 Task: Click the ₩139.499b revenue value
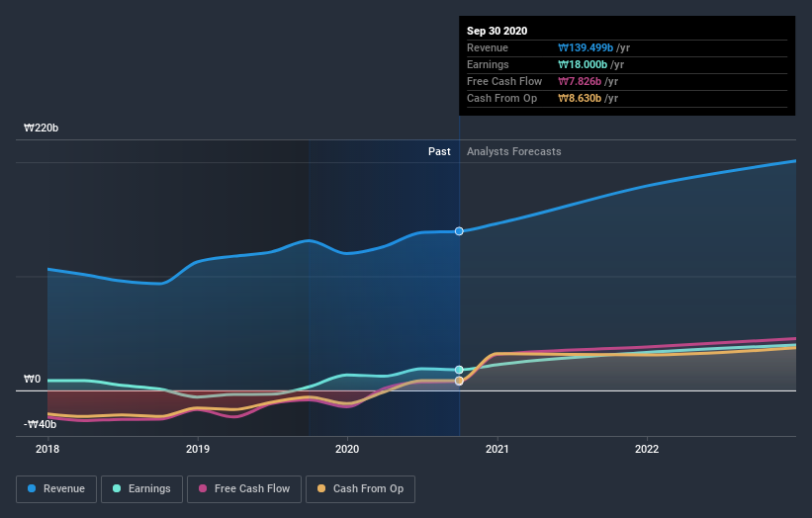click(x=586, y=47)
